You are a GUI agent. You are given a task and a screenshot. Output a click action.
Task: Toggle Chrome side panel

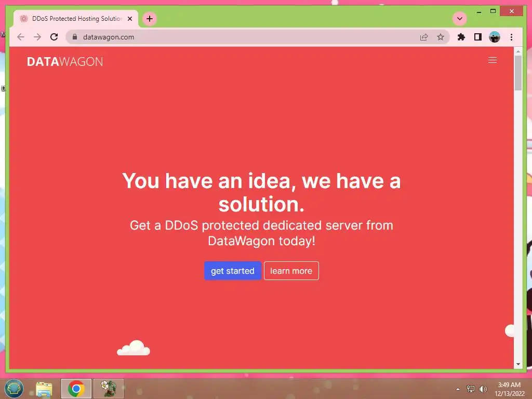(478, 37)
